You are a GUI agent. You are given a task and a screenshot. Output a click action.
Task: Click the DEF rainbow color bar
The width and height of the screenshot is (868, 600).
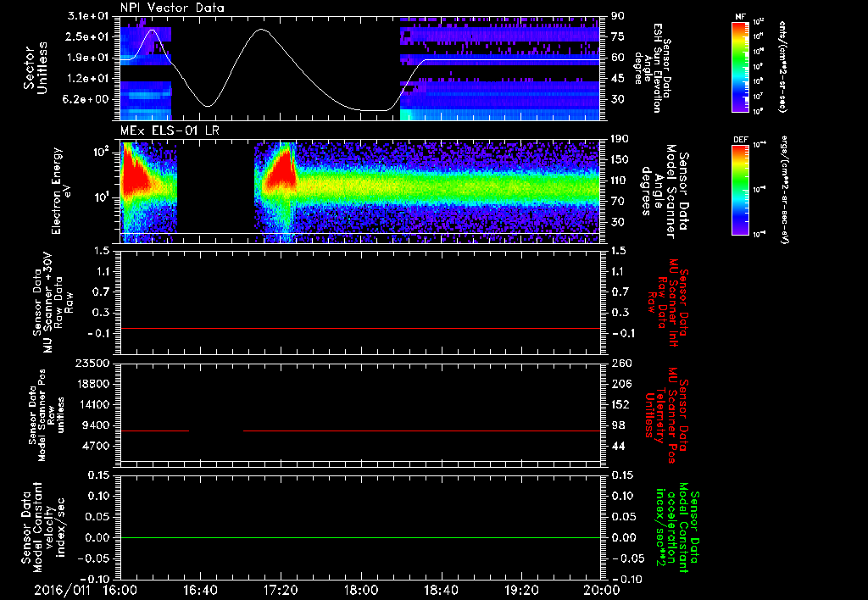click(x=741, y=190)
